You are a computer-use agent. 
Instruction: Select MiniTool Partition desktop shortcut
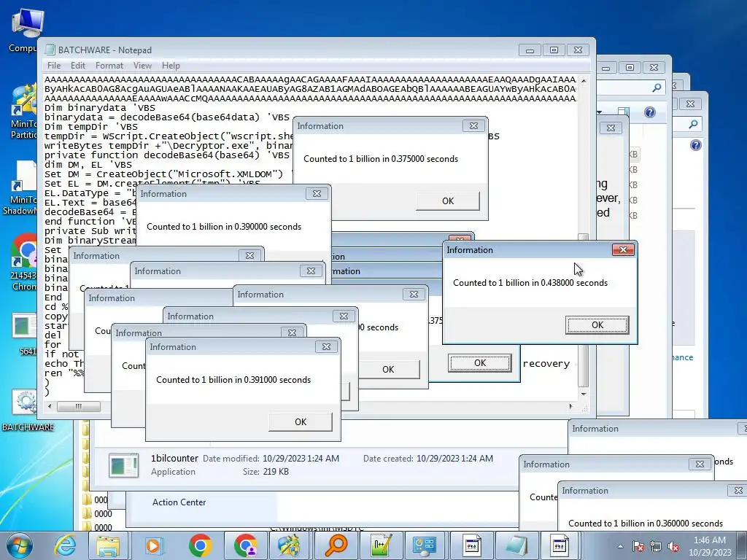click(24, 112)
